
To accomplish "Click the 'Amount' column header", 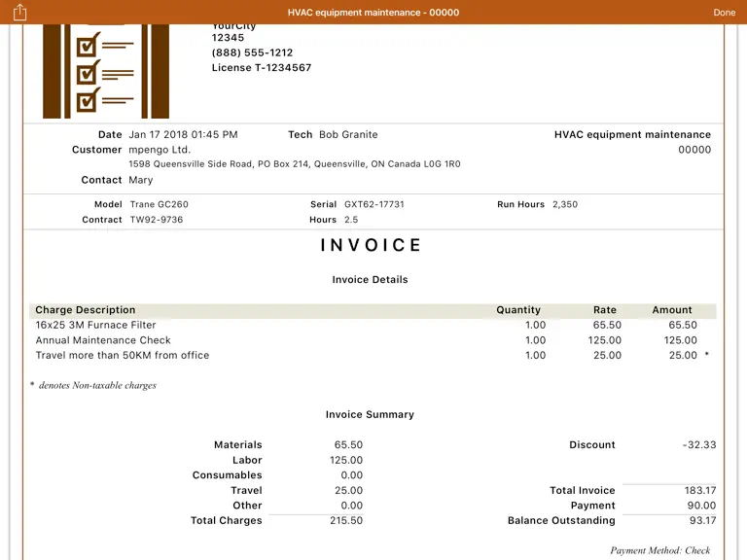I will click(672, 310).
